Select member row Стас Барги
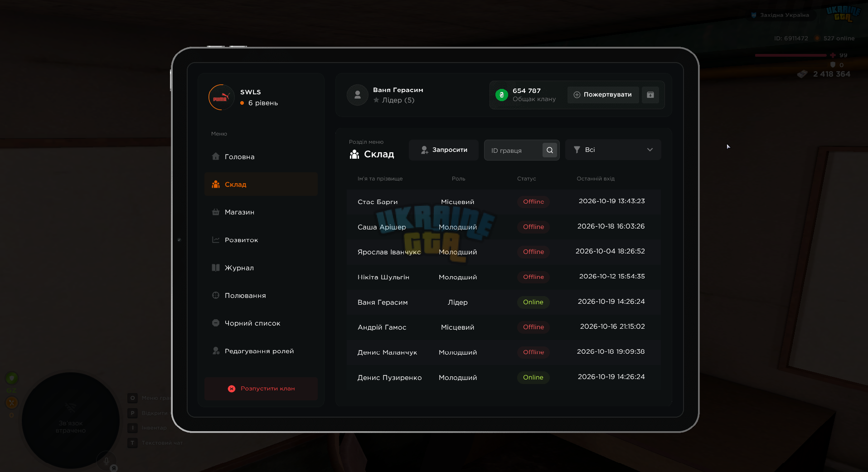The image size is (868, 472). [x=504, y=202]
